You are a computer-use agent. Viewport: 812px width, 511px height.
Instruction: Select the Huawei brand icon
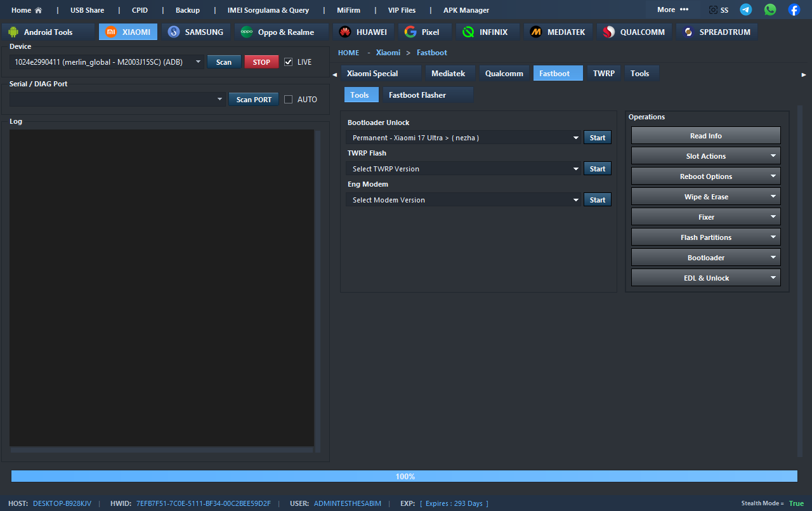click(x=345, y=32)
